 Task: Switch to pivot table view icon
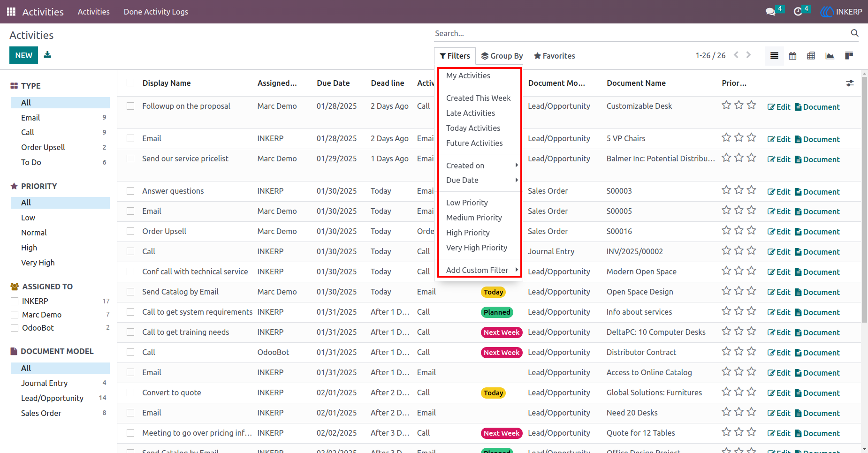click(811, 56)
